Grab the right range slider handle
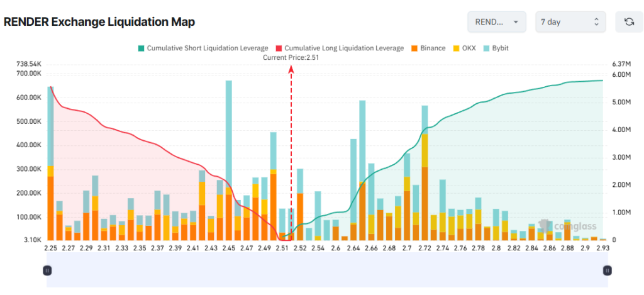This screenshot has height=295, width=644. coord(608,270)
